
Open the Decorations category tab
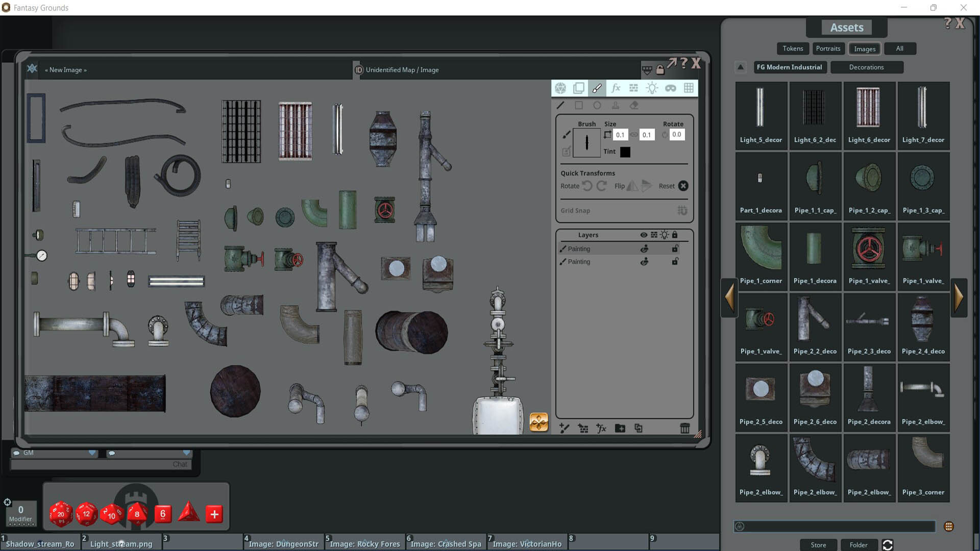pyautogui.click(x=867, y=67)
